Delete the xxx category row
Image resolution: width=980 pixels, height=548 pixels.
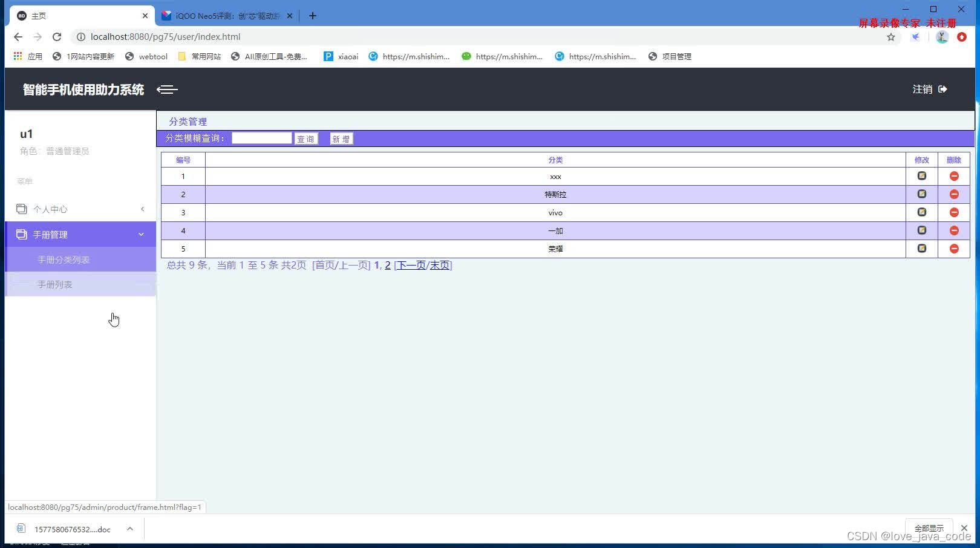point(954,176)
